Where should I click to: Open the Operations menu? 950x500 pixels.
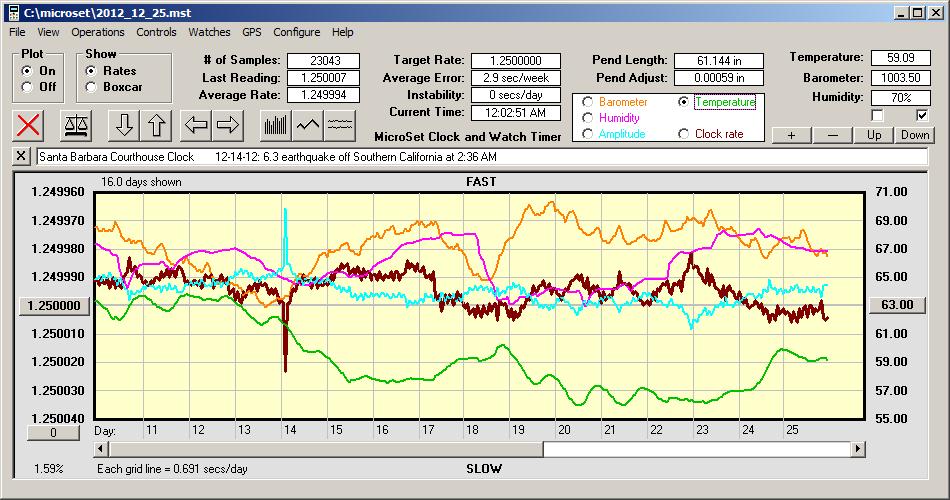pyautogui.click(x=98, y=32)
